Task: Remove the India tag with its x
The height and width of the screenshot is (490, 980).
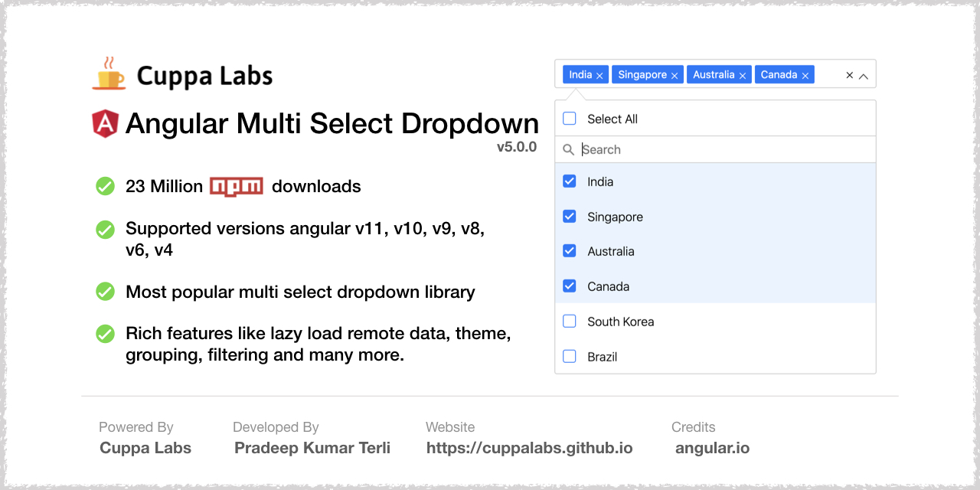Action: (601, 74)
